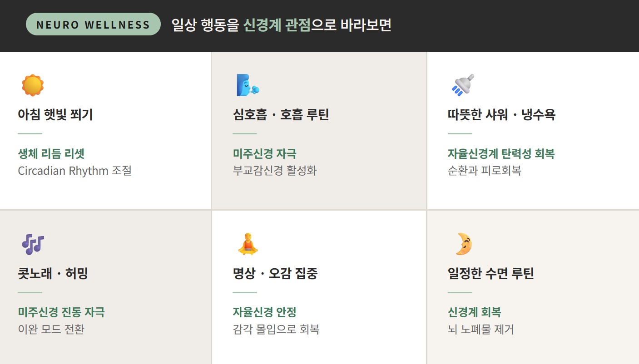Click the purple musical notes icon
Viewport: 639px width, 364px height.
click(33, 244)
